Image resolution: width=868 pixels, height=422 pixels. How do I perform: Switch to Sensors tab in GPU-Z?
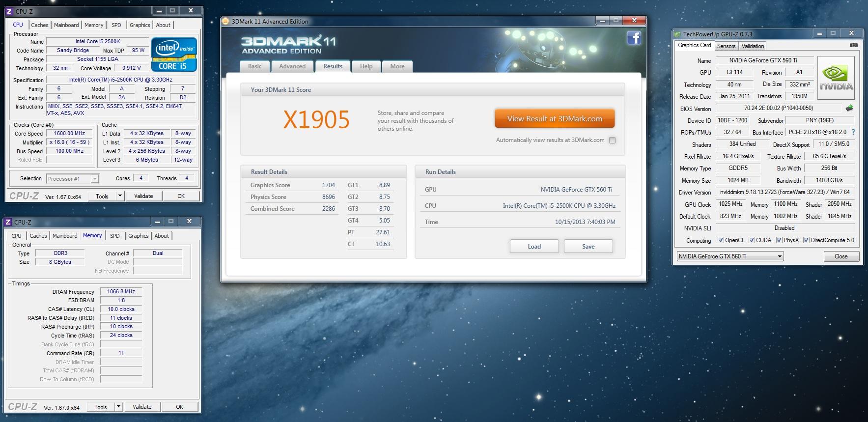(x=726, y=46)
